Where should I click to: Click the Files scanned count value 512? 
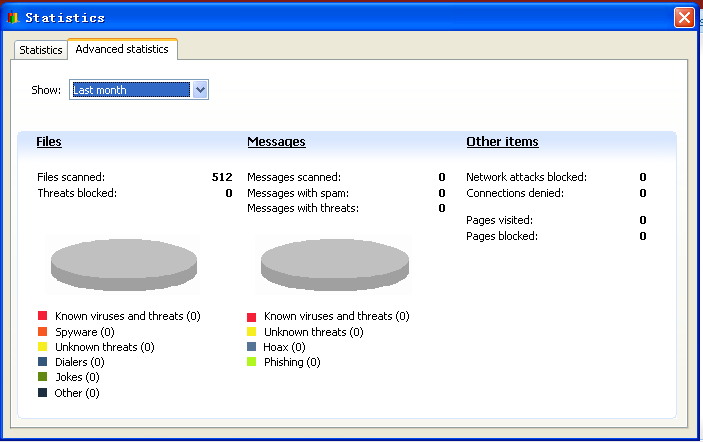[x=222, y=177]
